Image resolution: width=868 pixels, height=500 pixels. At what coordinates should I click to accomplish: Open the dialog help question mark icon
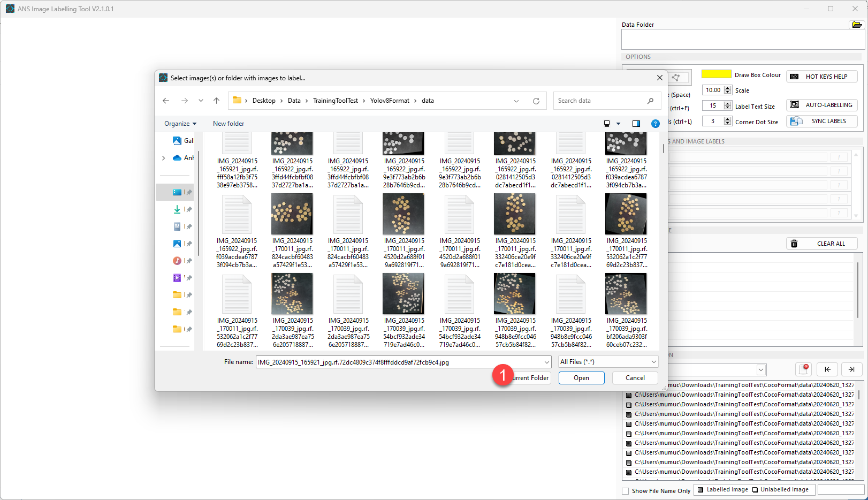coord(655,124)
